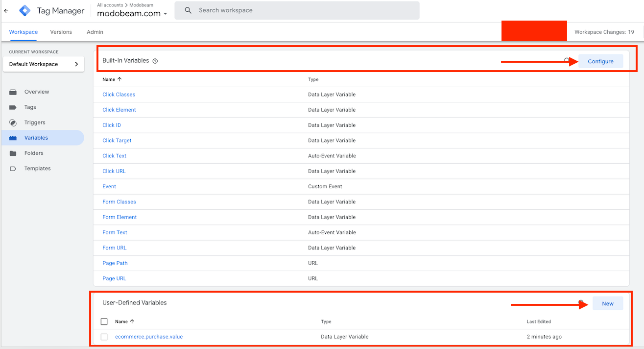Click the Configure button for built-in variables
Image resolution: width=644 pixels, height=349 pixels.
tap(600, 61)
